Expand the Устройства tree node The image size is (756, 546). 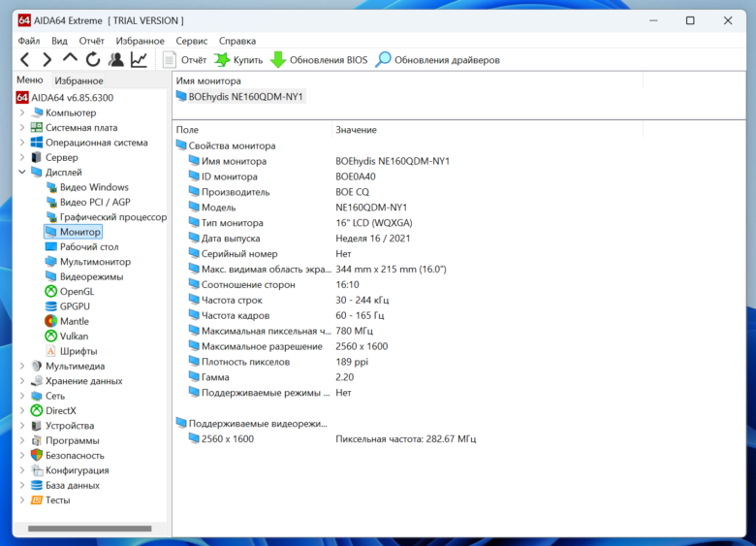[22, 426]
